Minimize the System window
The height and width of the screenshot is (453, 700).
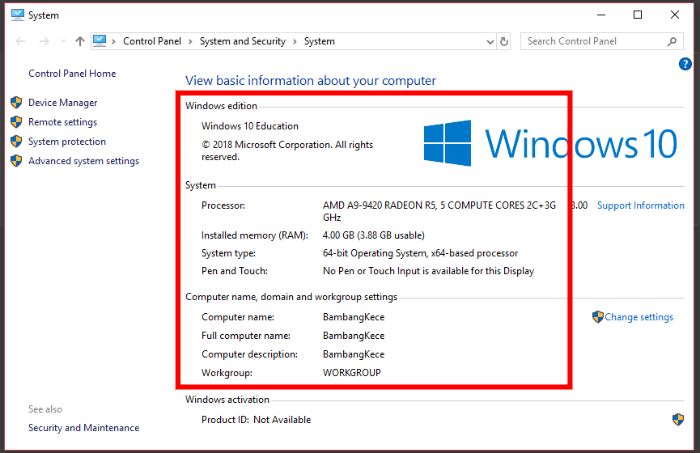click(601, 15)
